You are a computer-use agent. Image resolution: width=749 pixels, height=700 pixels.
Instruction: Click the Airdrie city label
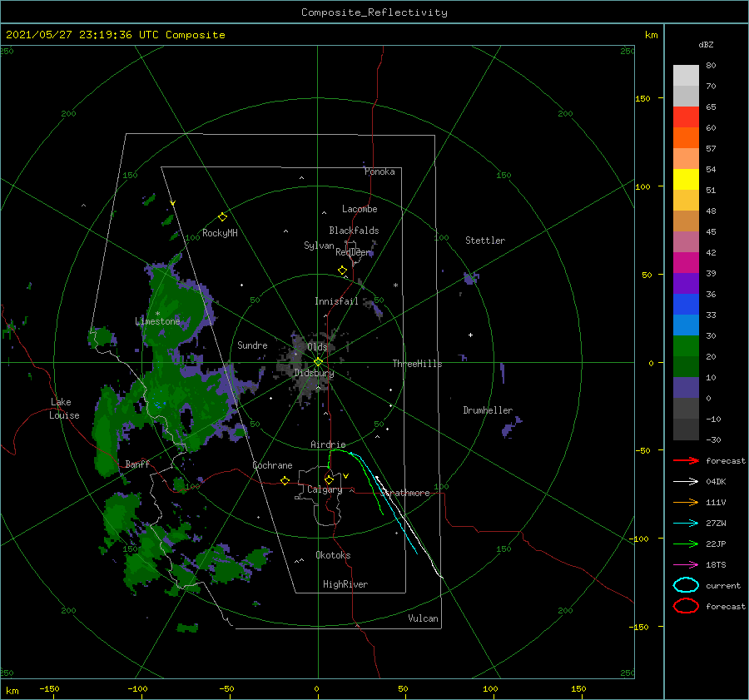coord(328,444)
